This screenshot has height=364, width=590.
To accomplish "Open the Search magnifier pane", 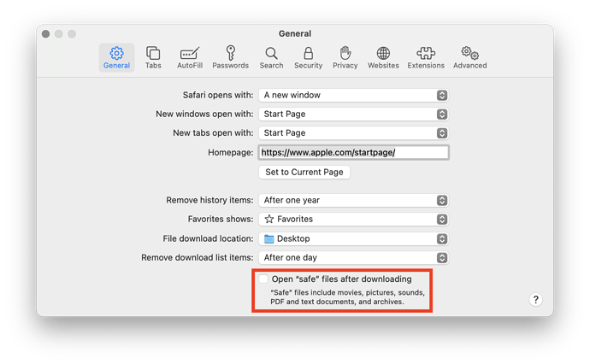I will (271, 57).
